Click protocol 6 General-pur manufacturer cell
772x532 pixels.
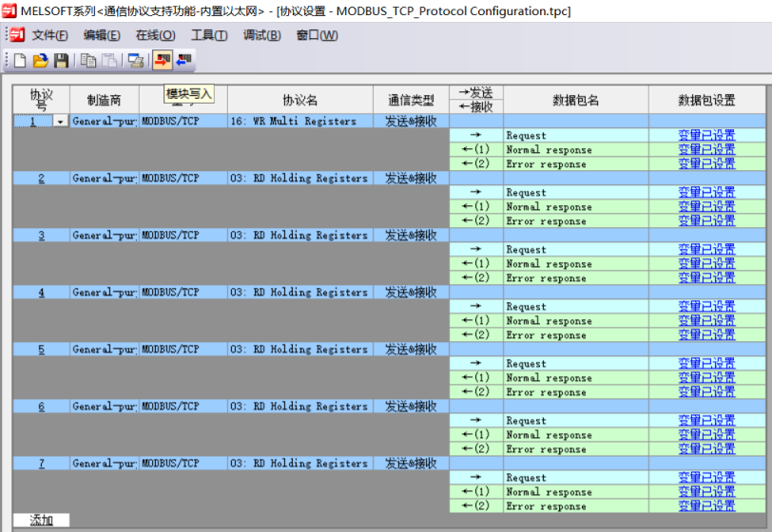pos(105,407)
